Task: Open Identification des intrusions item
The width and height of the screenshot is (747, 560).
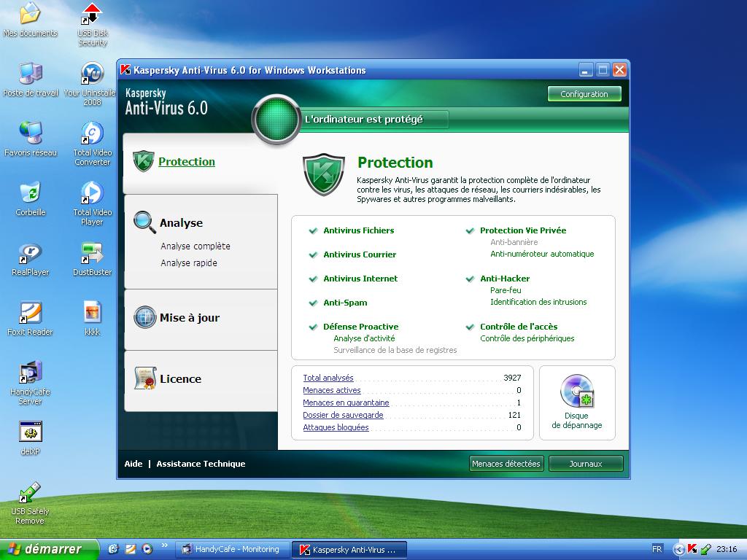Action: 538,302
